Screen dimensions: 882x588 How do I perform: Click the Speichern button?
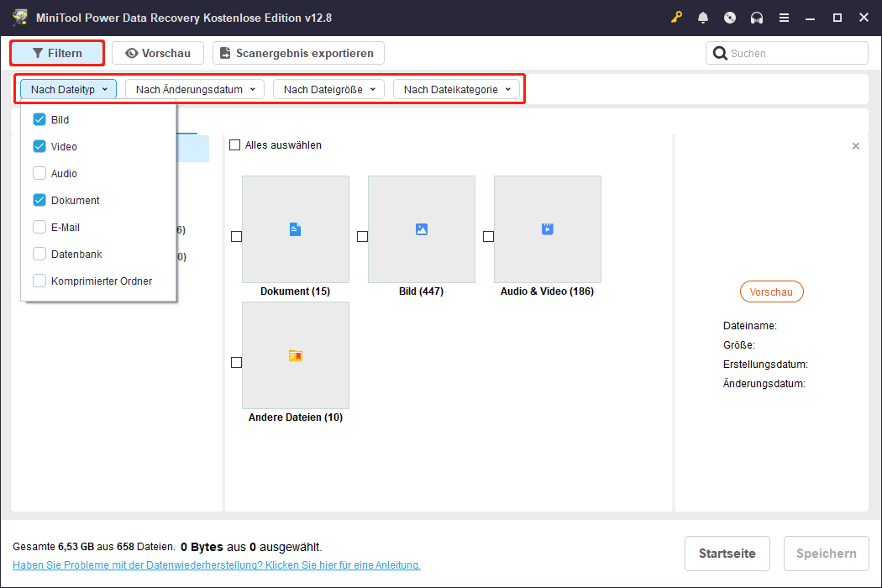pos(827,554)
